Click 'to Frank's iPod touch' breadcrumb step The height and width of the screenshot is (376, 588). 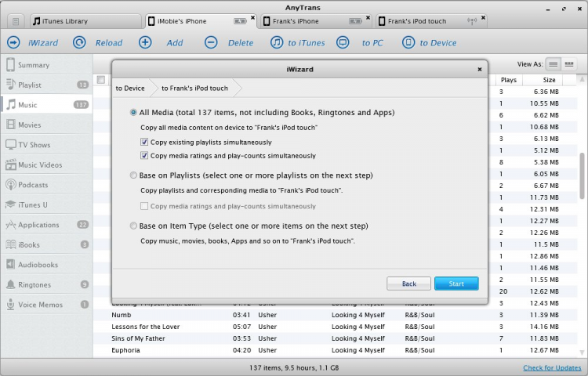point(194,89)
